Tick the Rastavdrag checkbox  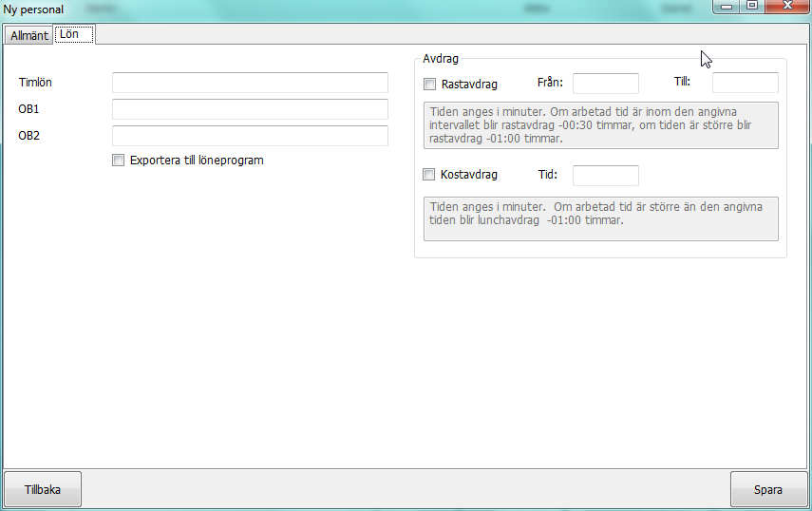click(429, 84)
